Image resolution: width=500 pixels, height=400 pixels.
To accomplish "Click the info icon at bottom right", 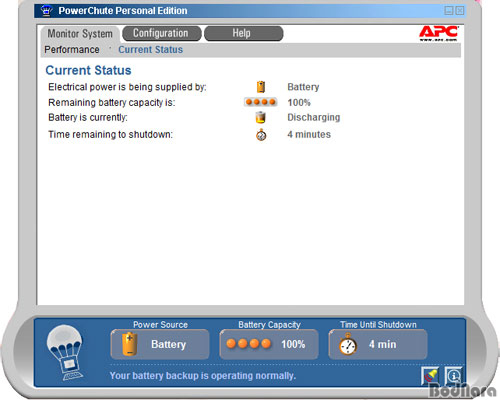I will [x=453, y=376].
